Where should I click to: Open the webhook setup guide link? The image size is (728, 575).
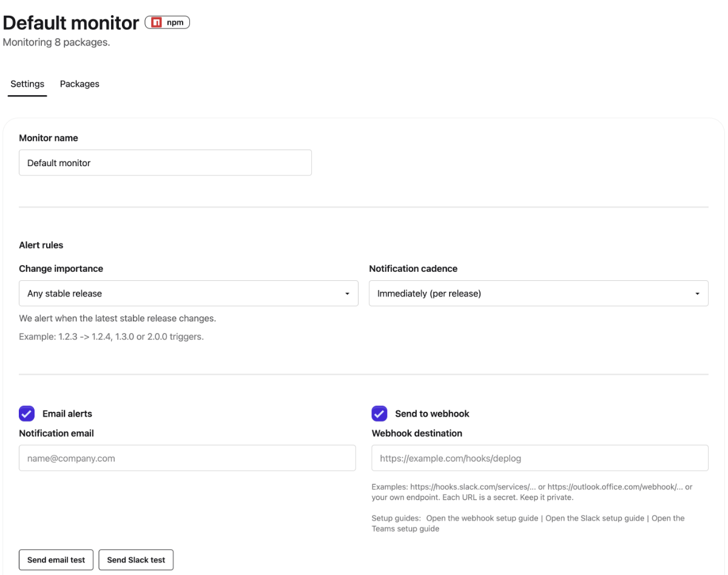tap(482, 519)
